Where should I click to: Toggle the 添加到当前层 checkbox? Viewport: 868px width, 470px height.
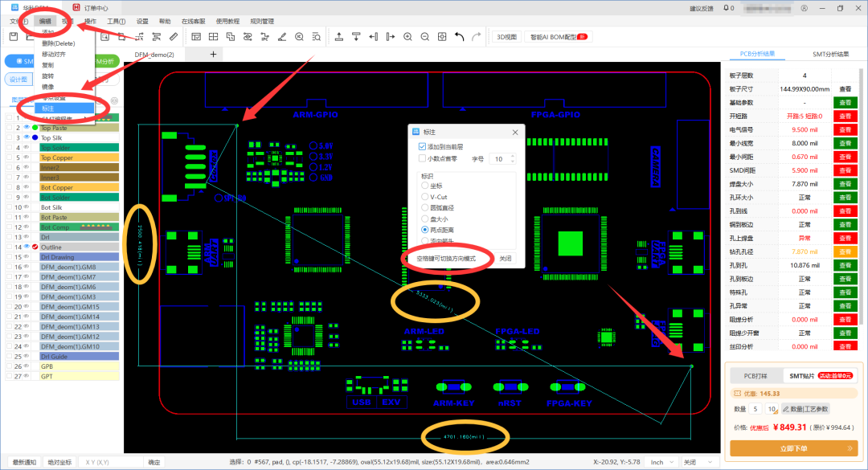[x=423, y=147]
